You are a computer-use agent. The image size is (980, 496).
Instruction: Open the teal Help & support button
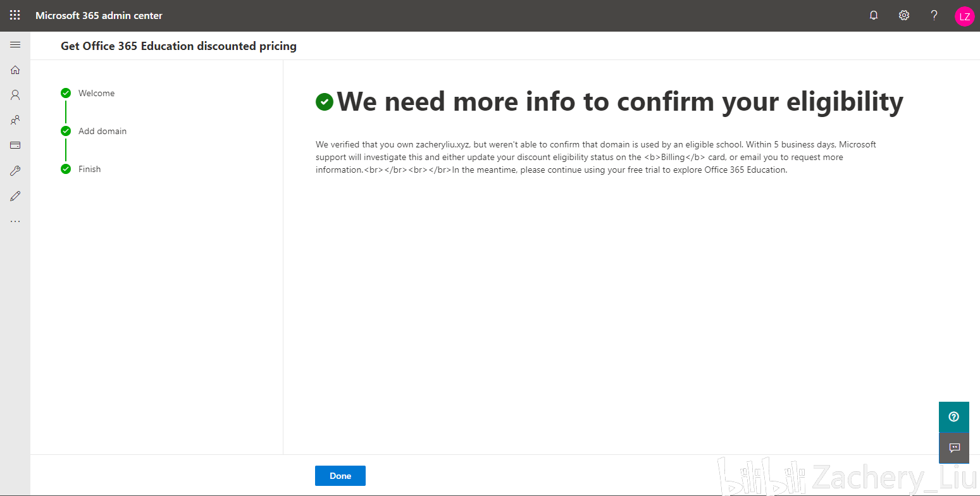954,417
